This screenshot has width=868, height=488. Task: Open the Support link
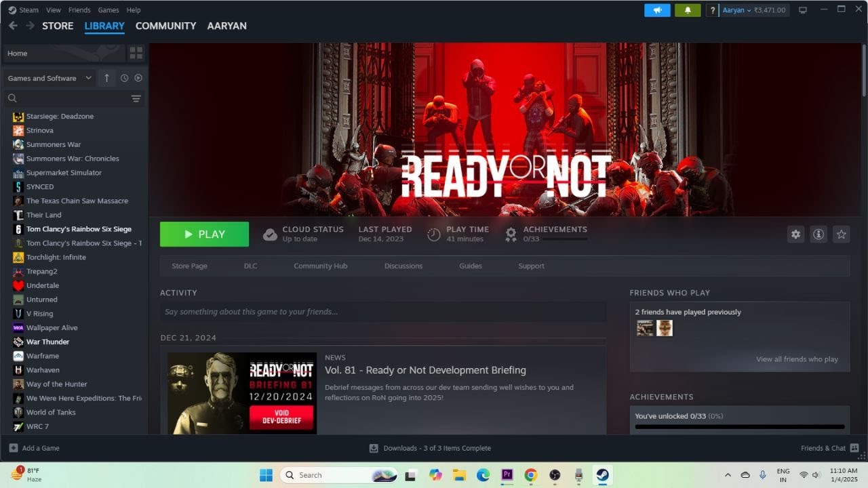point(531,266)
